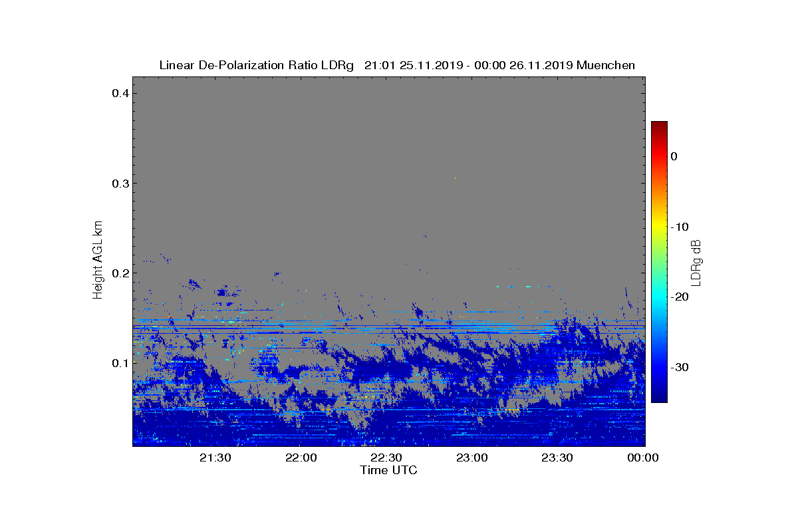Click the "Height AGL km" axis label
Image resolution: width=798 pixels, height=532 pixels.
[x=98, y=261]
